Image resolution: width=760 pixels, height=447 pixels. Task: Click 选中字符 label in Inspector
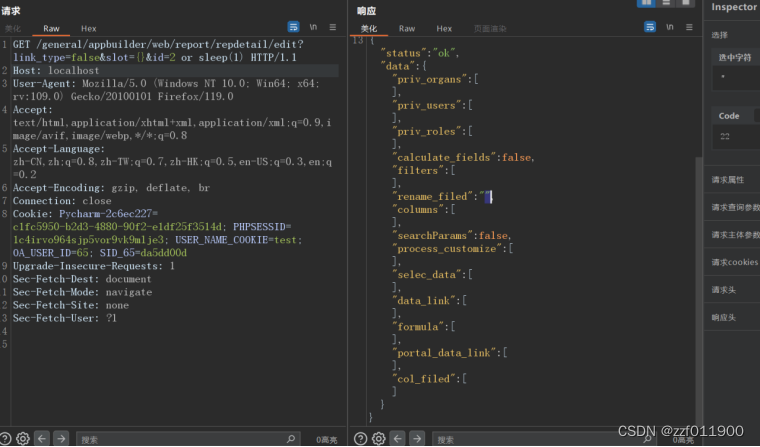734,58
